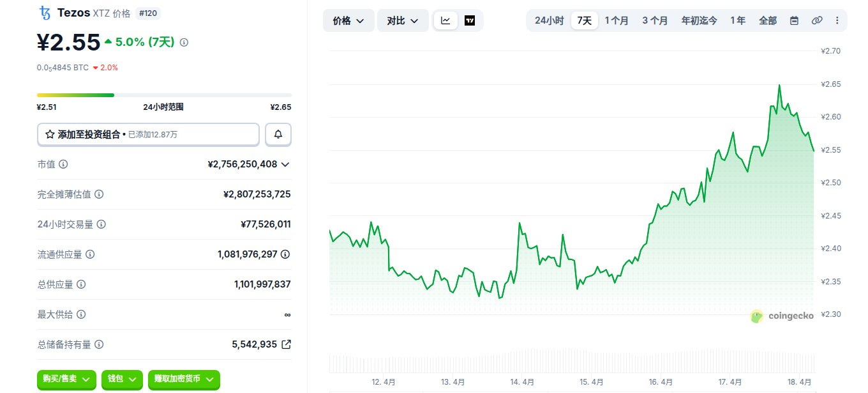Open info icon beside 完全摊薄估值
The image size is (868, 393).
(x=99, y=194)
